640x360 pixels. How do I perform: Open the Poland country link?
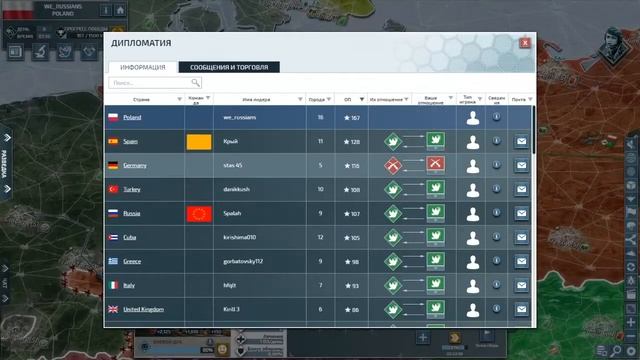[x=132, y=118]
